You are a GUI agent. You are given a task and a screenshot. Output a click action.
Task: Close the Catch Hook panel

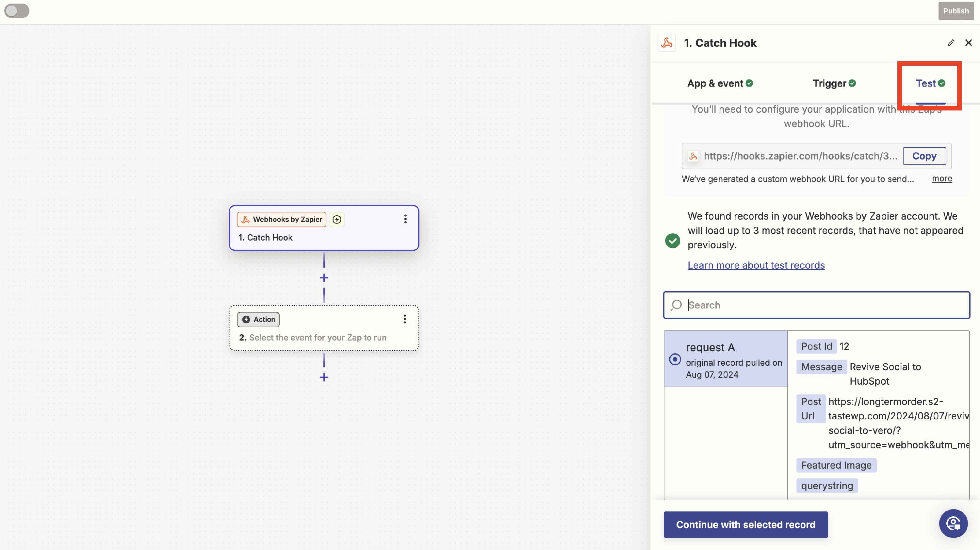click(968, 42)
